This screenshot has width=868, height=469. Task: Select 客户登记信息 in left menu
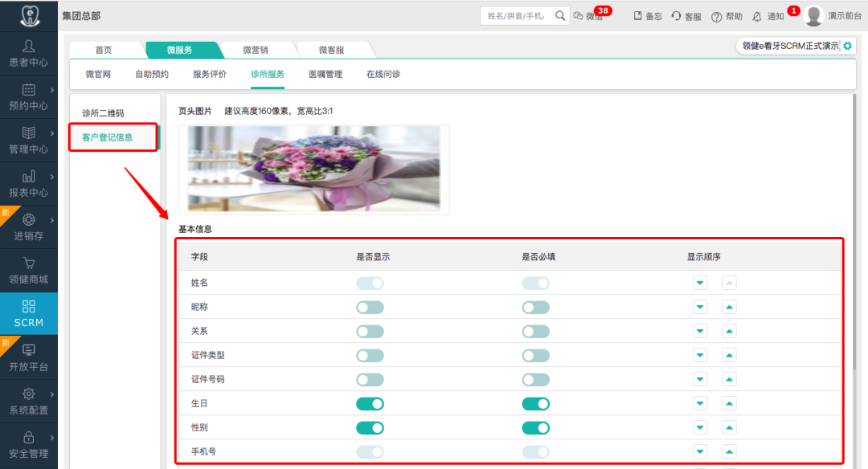[x=108, y=137]
